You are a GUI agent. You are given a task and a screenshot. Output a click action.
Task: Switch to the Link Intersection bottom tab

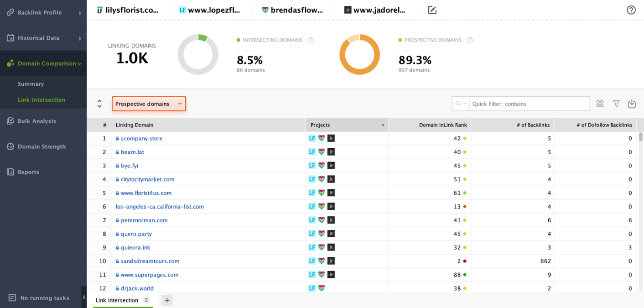[x=117, y=300]
